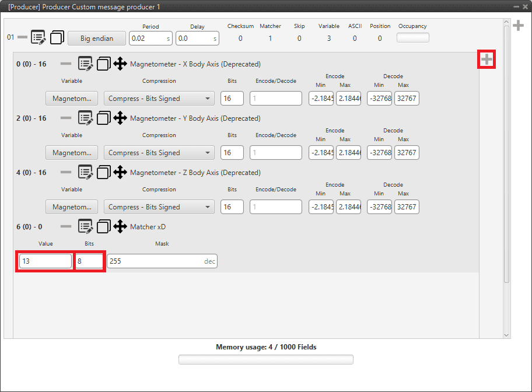Click move arrows for Magnetometer Y field

(120, 118)
